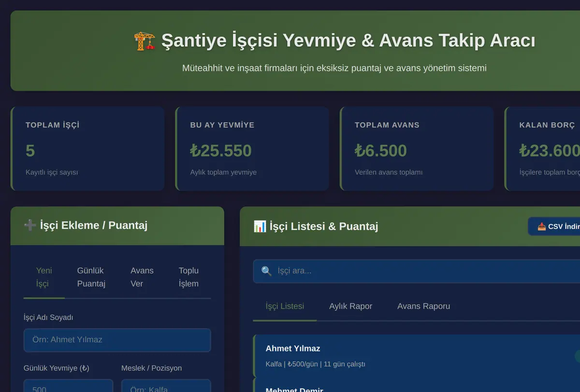Click the bar chart icon beside İşçi Listesi & Puantaj
The width and height of the screenshot is (580, 392).
[260, 226]
